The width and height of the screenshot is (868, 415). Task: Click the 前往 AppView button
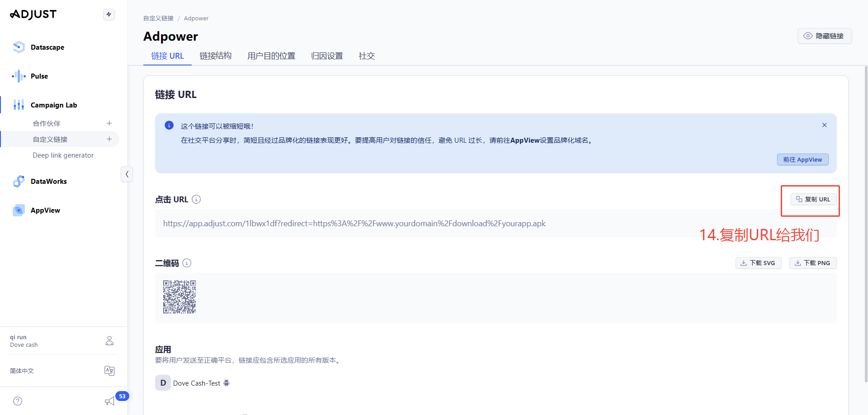803,159
